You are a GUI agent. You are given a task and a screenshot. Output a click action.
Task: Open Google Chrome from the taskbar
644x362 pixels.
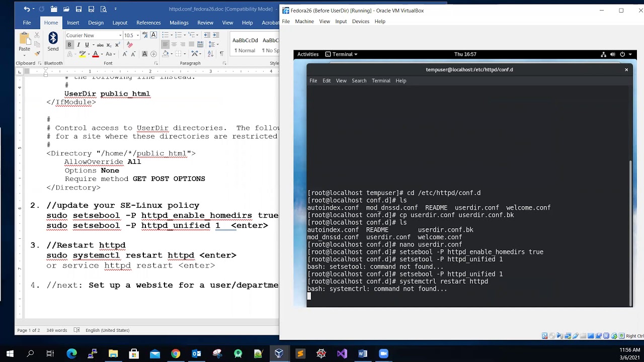pos(175,353)
